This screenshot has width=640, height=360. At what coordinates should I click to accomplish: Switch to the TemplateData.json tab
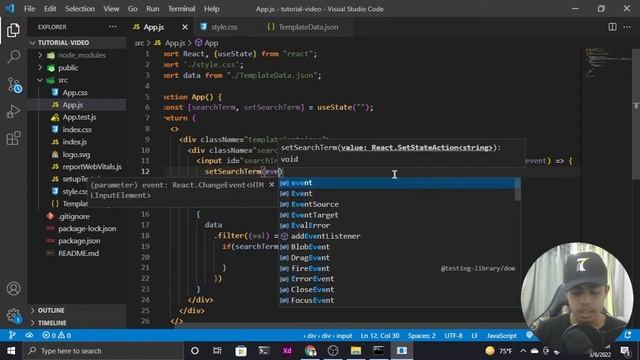308,27
